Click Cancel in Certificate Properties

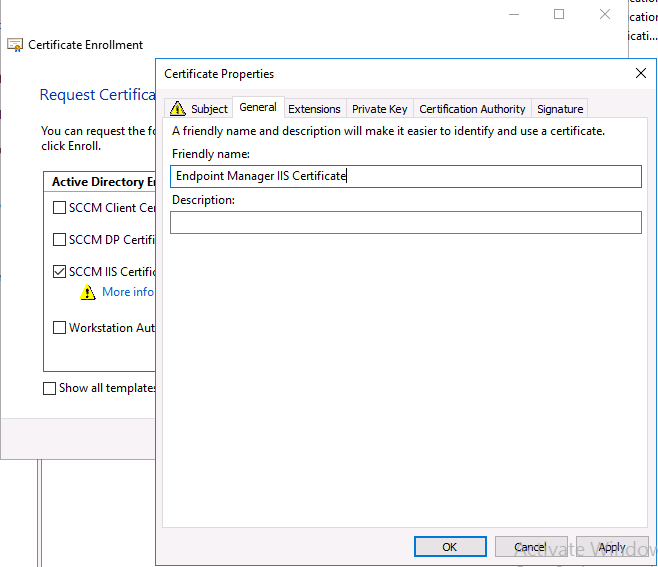coord(531,546)
